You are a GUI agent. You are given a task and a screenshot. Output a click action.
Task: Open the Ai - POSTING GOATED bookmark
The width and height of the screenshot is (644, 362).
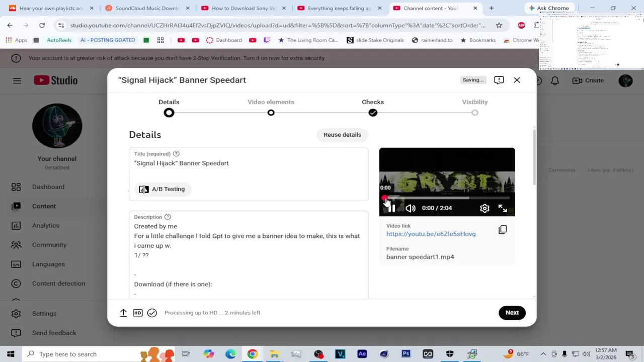point(108,40)
